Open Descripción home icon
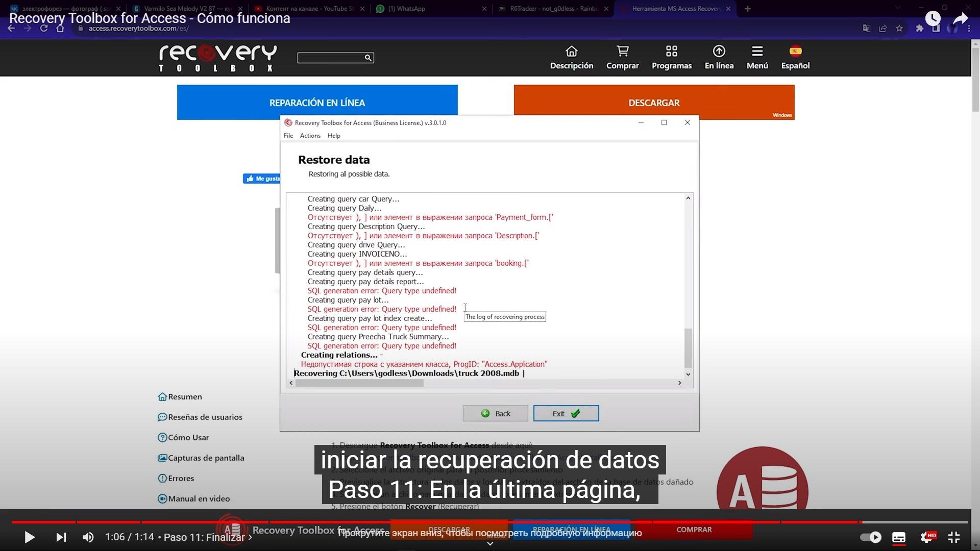 [572, 58]
